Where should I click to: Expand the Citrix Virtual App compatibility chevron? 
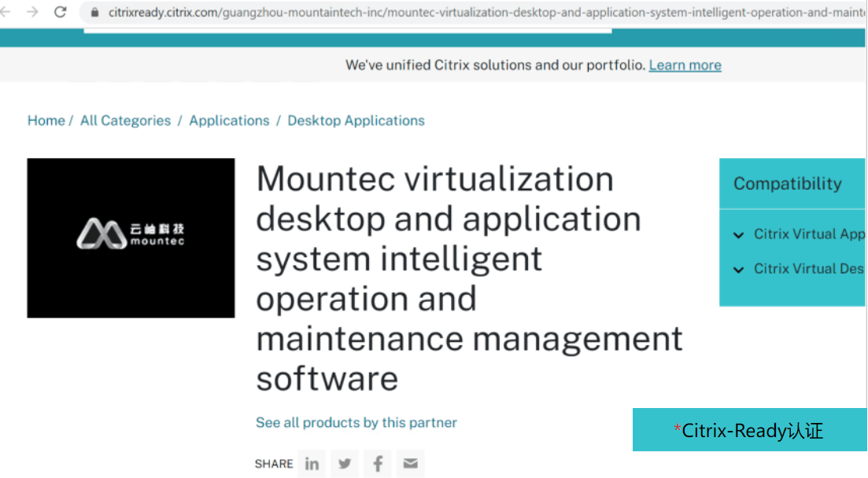click(738, 234)
